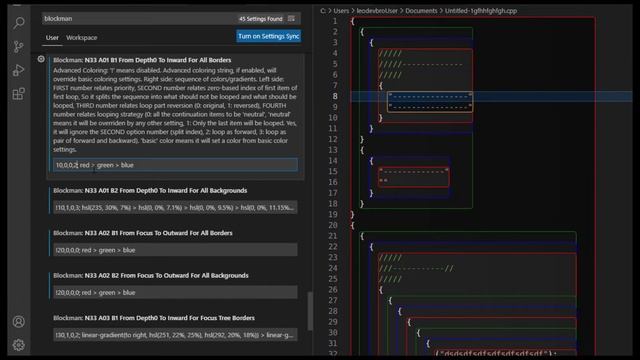Select setting title 'N33 A01 B2 From Depth0 To Inward For All Backgrounds'

(x=166, y=191)
